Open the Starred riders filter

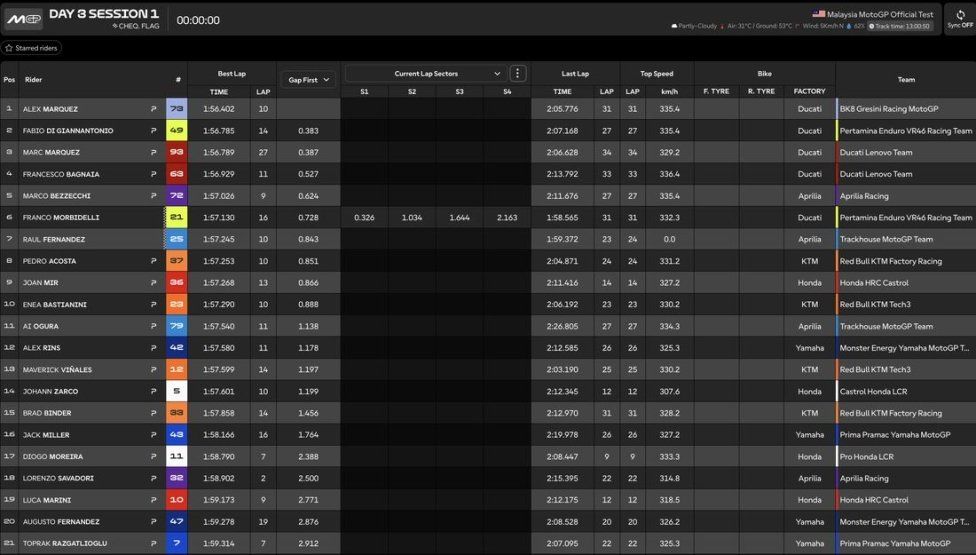(31, 48)
